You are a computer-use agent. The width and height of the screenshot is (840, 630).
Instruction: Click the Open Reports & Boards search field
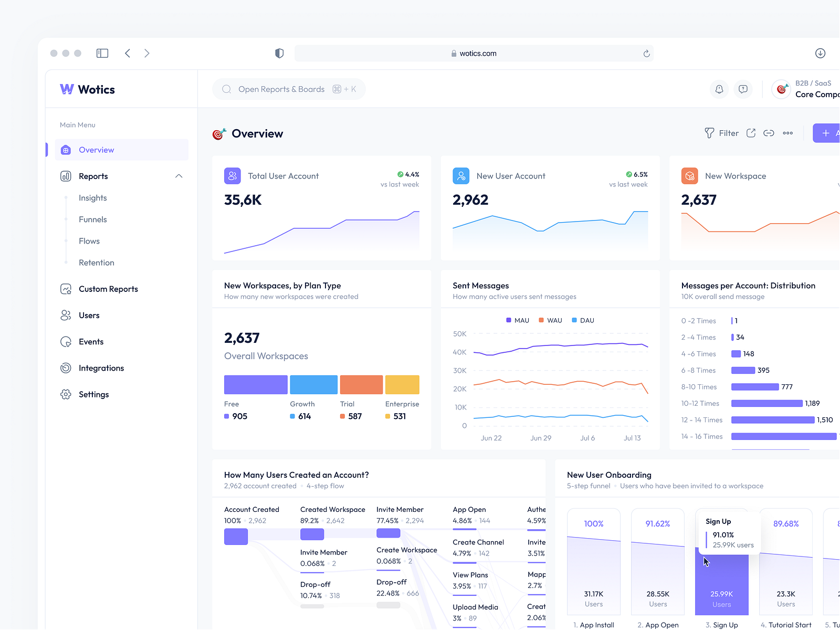tap(288, 89)
